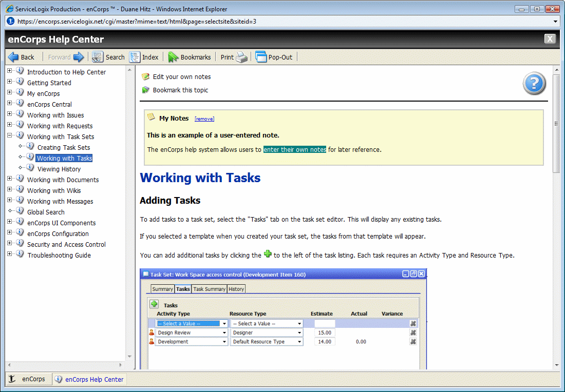Click the tree pane scroll right arrow
Image resolution: width=565 pixels, height=392 pixels.
(121, 365)
